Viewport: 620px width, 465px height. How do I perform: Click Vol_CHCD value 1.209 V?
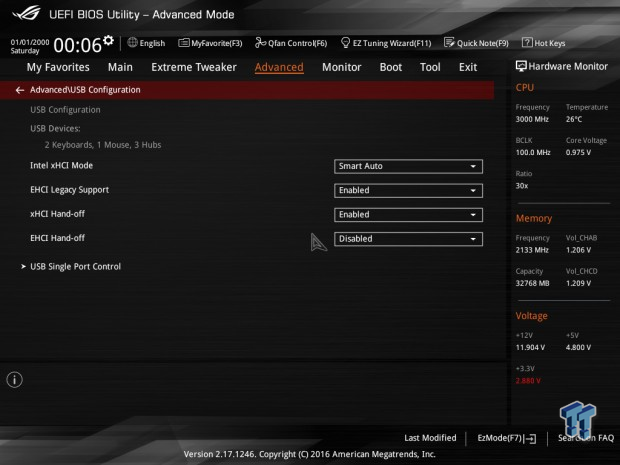pyautogui.click(x=578, y=283)
